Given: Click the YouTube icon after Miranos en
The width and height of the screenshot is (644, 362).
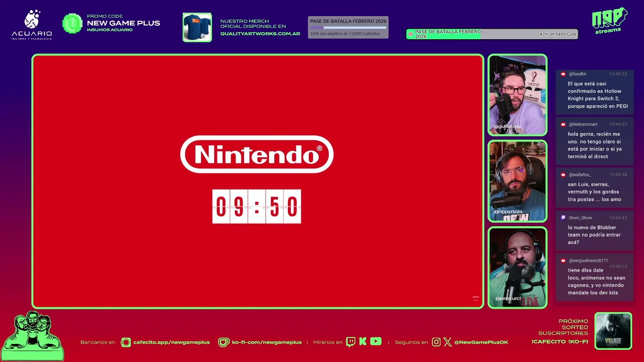Looking at the screenshot, I should pyautogui.click(x=376, y=342).
